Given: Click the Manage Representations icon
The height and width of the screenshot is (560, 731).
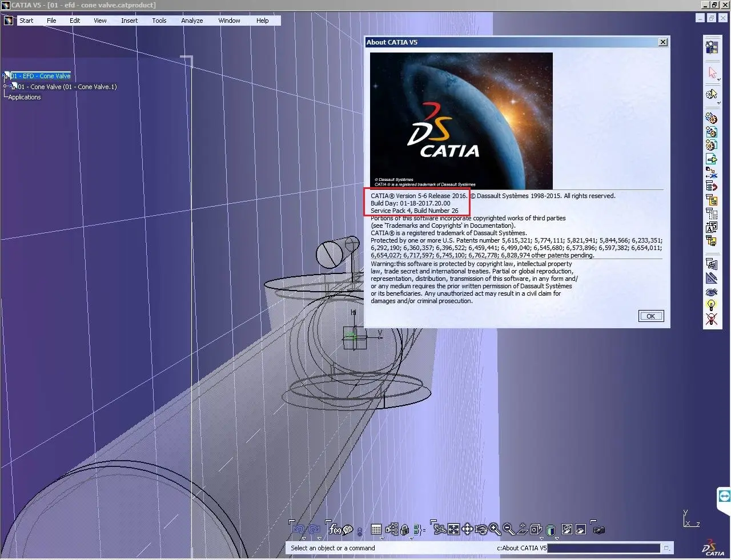Looking at the screenshot, I should pyautogui.click(x=711, y=264).
